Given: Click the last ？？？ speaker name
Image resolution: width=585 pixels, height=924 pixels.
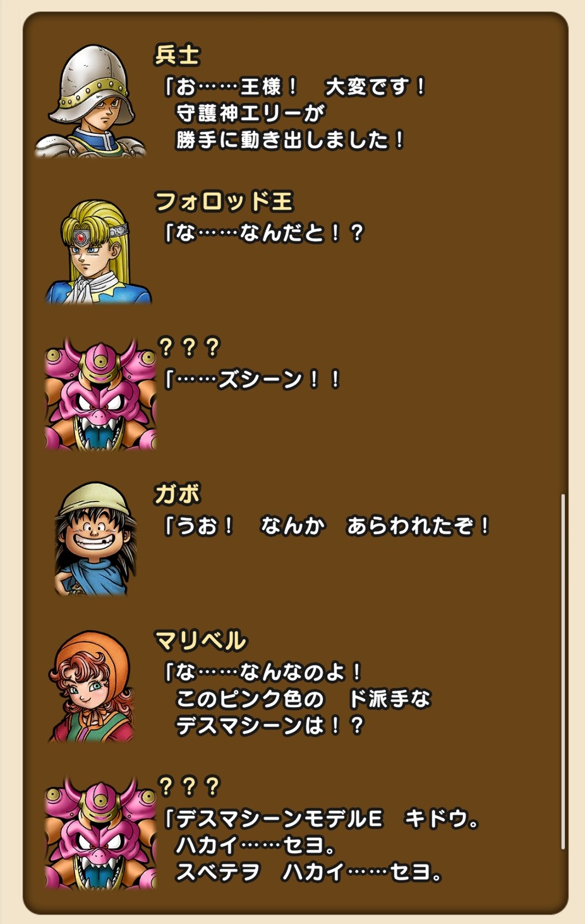Looking at the screenshot, I should click(189, 786).
